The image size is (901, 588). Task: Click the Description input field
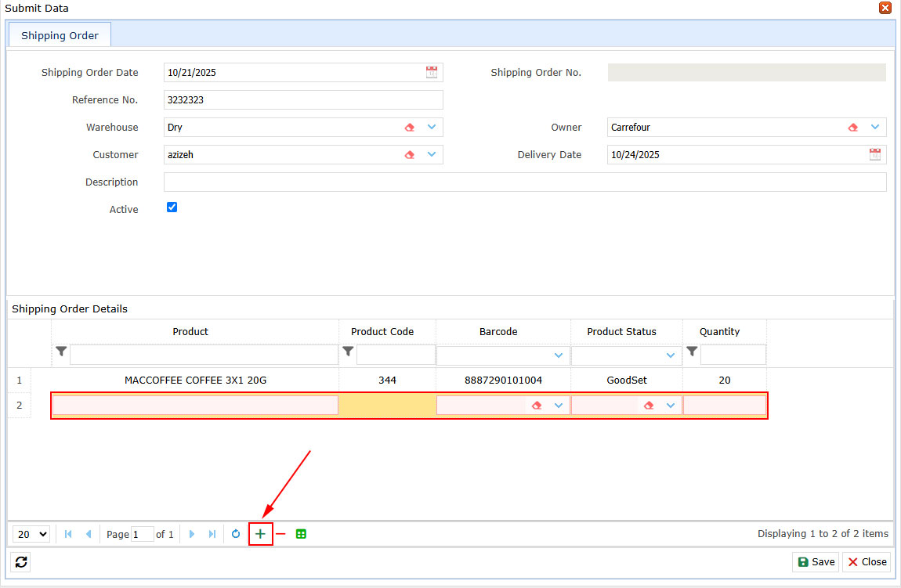coord(524,182)
